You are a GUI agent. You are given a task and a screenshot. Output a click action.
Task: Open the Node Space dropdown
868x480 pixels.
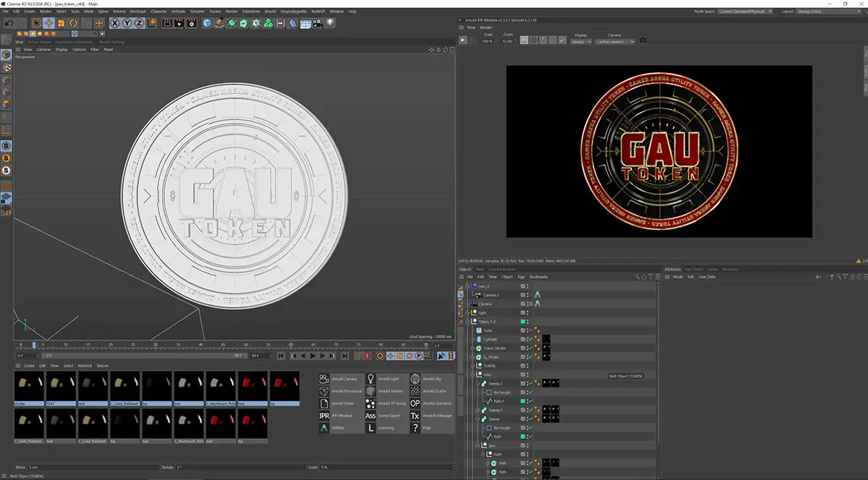pyautogui.click(x=745, y=12)
